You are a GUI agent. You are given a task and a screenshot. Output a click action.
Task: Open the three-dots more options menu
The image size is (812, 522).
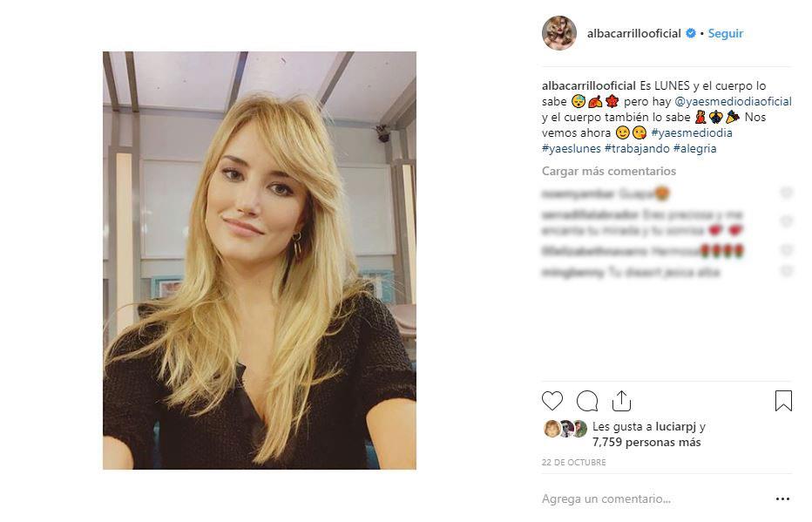pyautogui.click(x=782, y=499)
